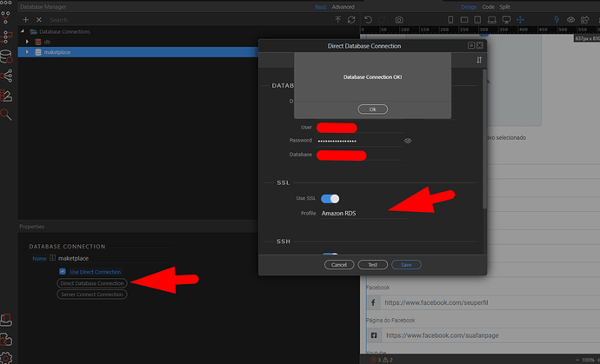This screenshot has height=364, width=600.
Task: Click the Database field in connection dialog
Action: coord(359,156)
